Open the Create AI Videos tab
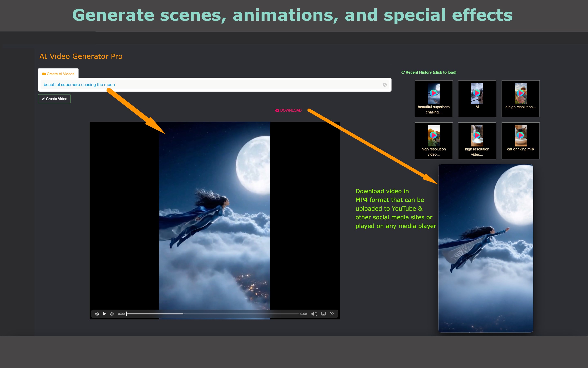This screenshot has width=588, height=368. tap(58, 74)
